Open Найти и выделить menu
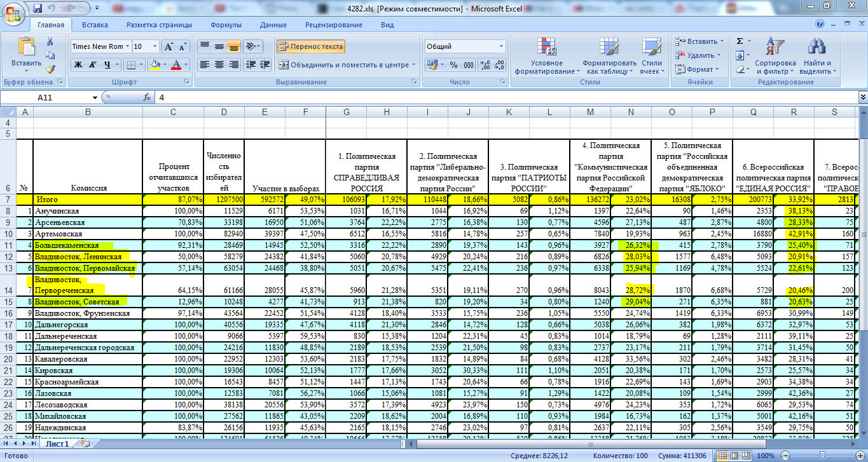The image size is (868, 462). click(x=816, y=57)
